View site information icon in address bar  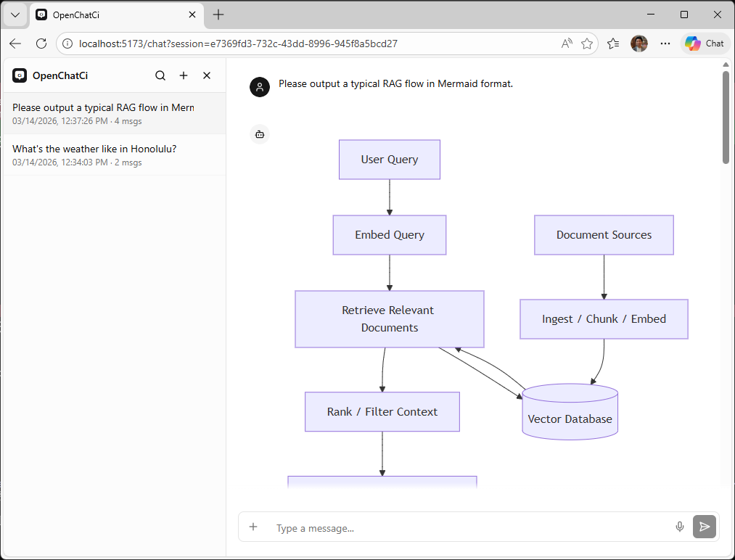pos(67,44)
